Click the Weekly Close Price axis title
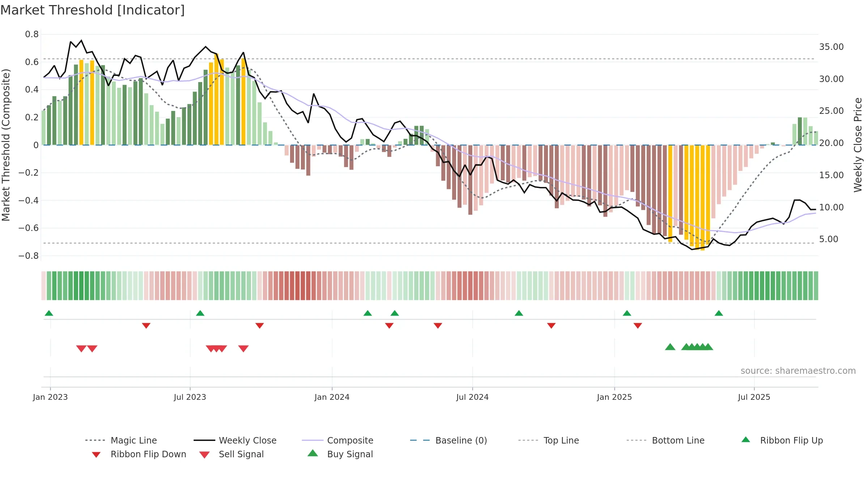This screenshot has width=868, height=488. 858,145
